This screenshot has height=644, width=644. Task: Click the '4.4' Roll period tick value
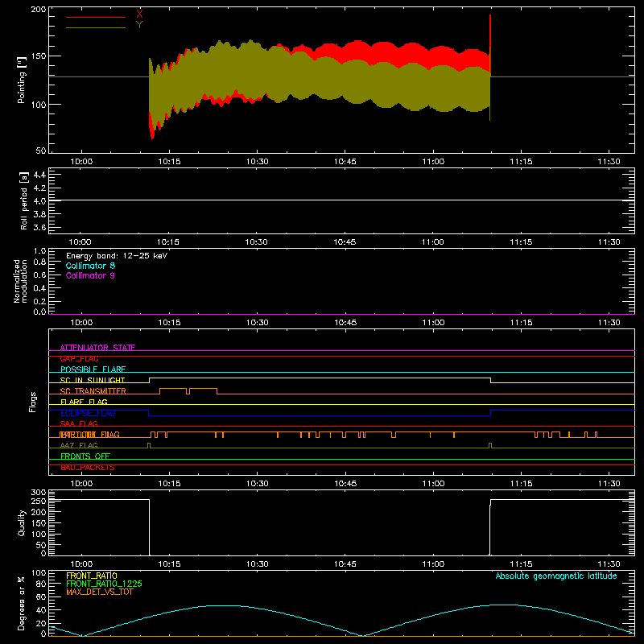(39, 175)
